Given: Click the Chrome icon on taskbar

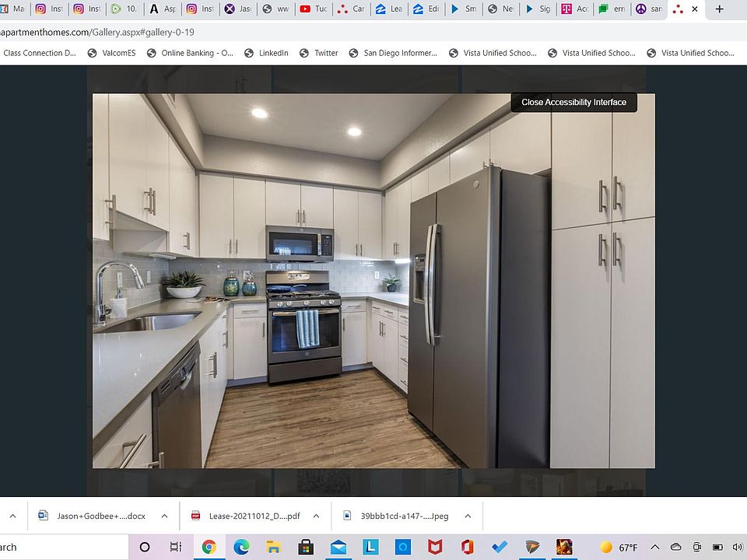Looking at the screenshot, I should [x=209, y=547].
